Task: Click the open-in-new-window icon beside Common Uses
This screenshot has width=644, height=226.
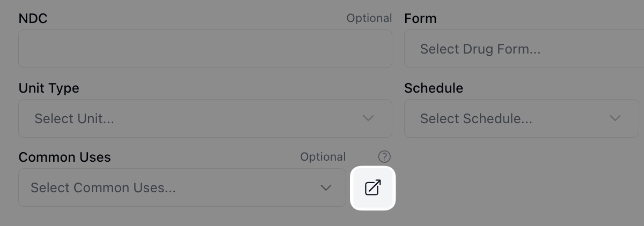Action: [x=372, y=188]
